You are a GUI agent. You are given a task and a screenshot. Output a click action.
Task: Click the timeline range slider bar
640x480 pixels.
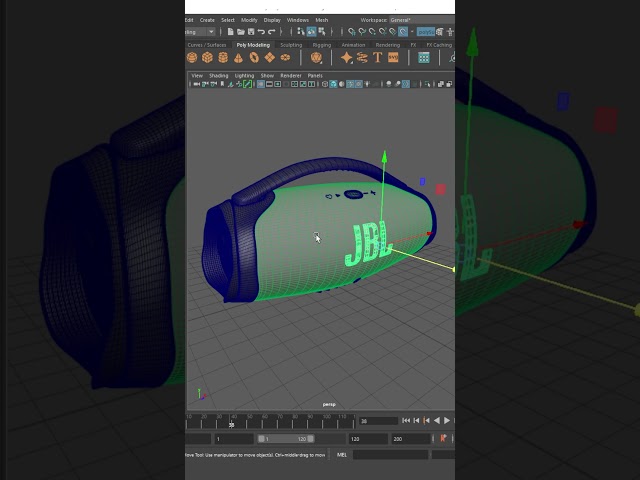pos(286,439)
